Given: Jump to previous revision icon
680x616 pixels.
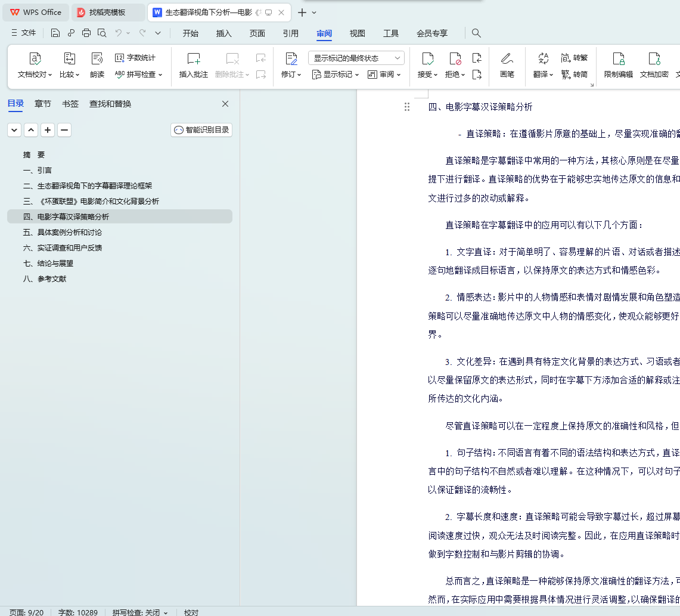Looking at the screenshot, I should pyautogui.click(x=477, y=58).
